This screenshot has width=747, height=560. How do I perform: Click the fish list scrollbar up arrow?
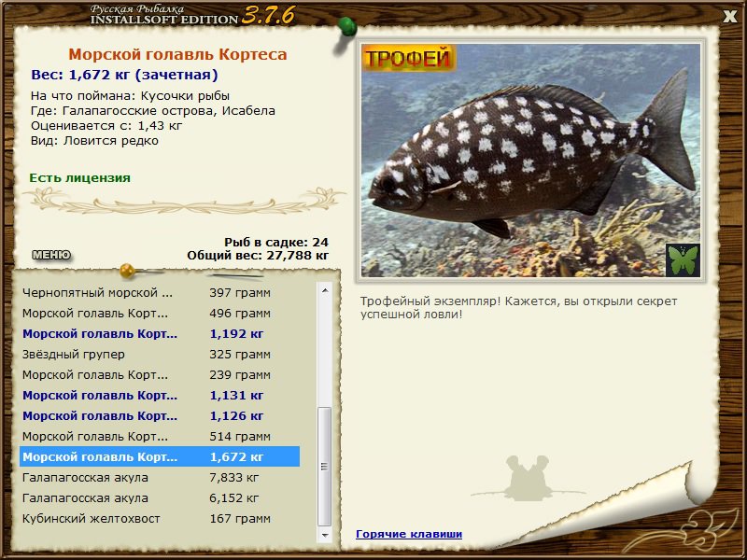coord(325,290)
